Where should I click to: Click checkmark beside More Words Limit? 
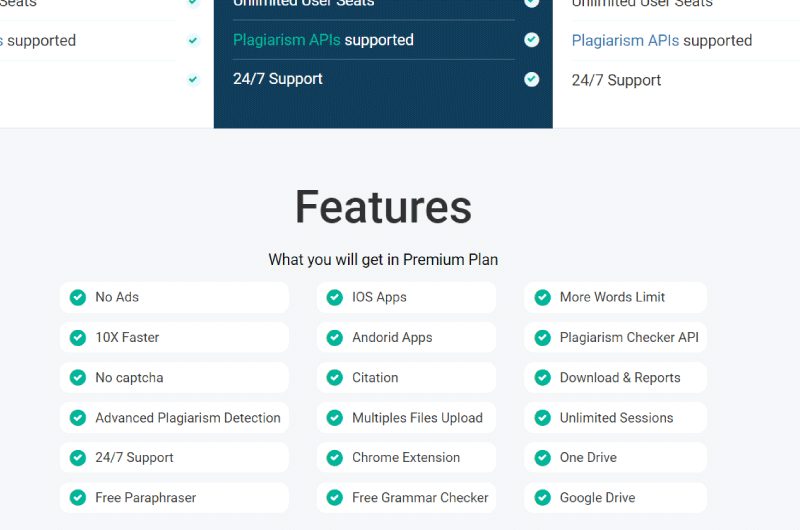click(x=543, y=297)
